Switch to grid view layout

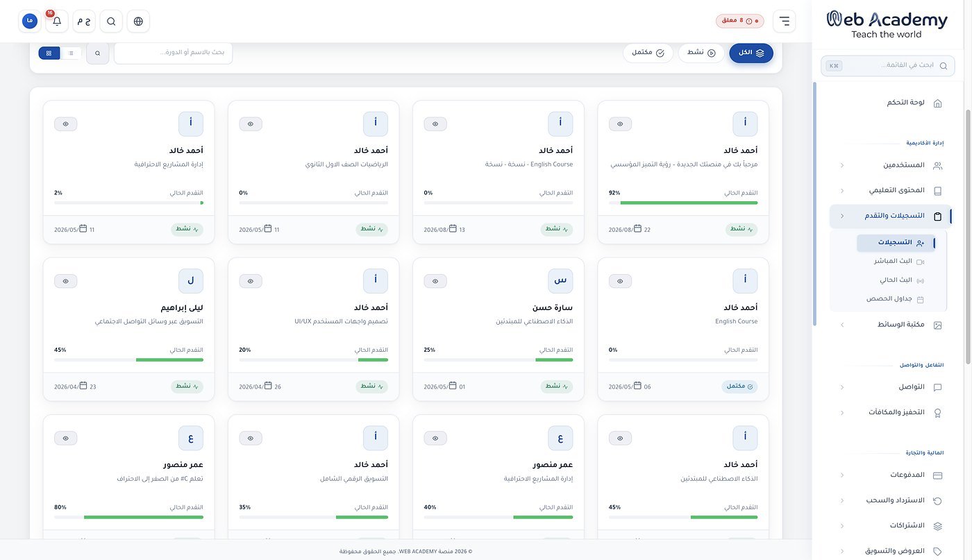click(49, 53)
